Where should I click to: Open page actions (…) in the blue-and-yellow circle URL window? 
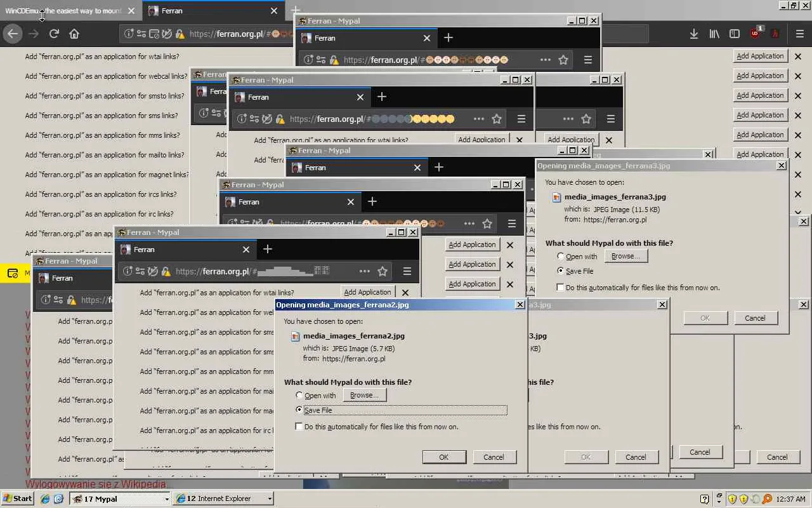click(478, 119)
